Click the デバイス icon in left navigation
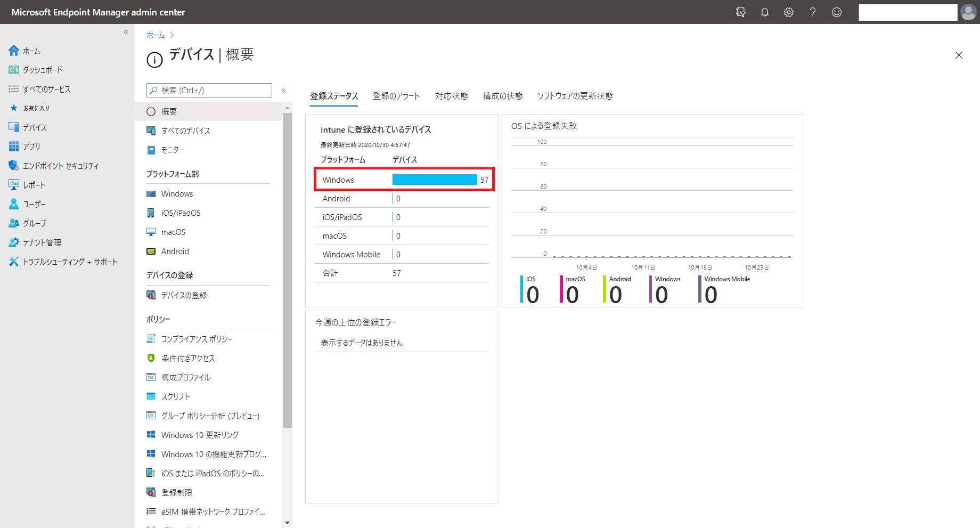Viewport: 980px width, 528px height. point(14,127)
